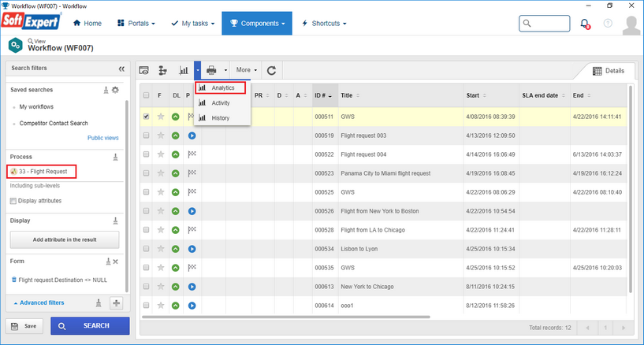Click green deadline icon for 000523

175,173
